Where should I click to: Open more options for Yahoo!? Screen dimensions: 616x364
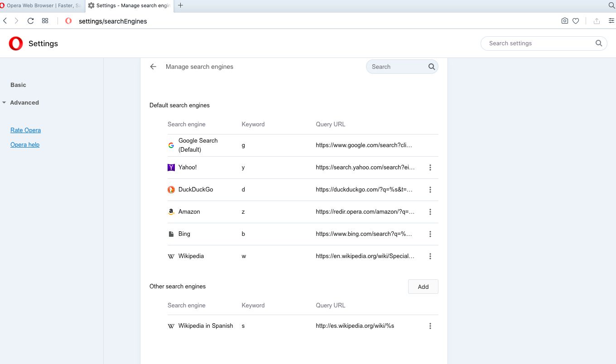tap(430, 168)
